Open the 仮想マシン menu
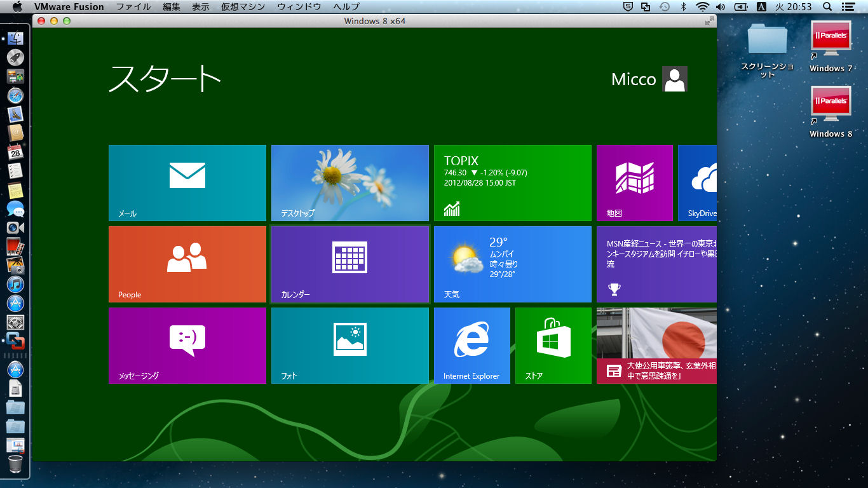868x488 pixels. pos(243,7)
